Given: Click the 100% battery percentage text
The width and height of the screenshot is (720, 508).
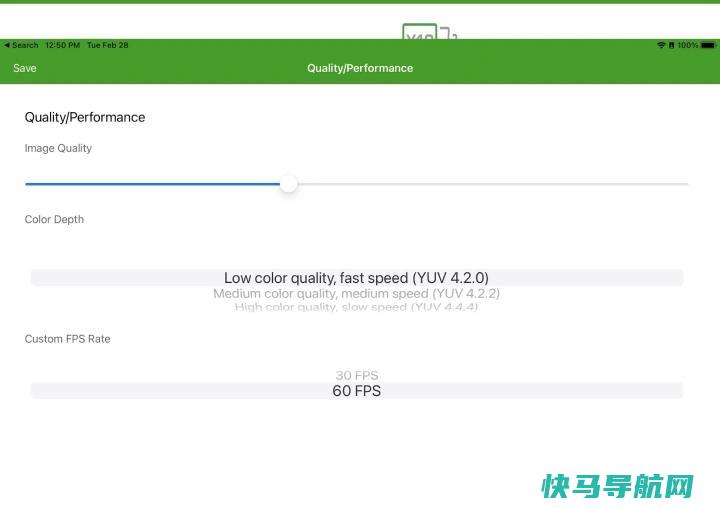Looking at the screenshot, I should pyautogui.click(x=687, y=45).
